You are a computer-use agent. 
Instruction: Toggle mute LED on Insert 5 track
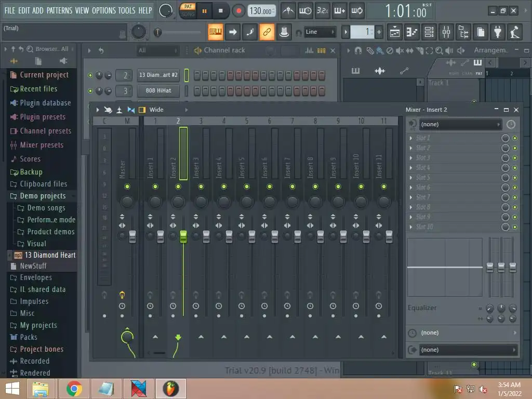click(x=247, y=187)
